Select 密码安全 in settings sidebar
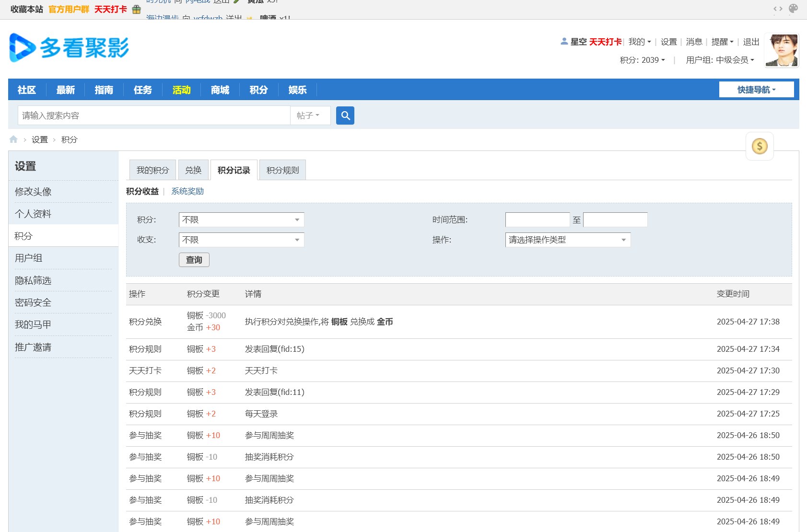807x532 pixels. tap(33, 302)
